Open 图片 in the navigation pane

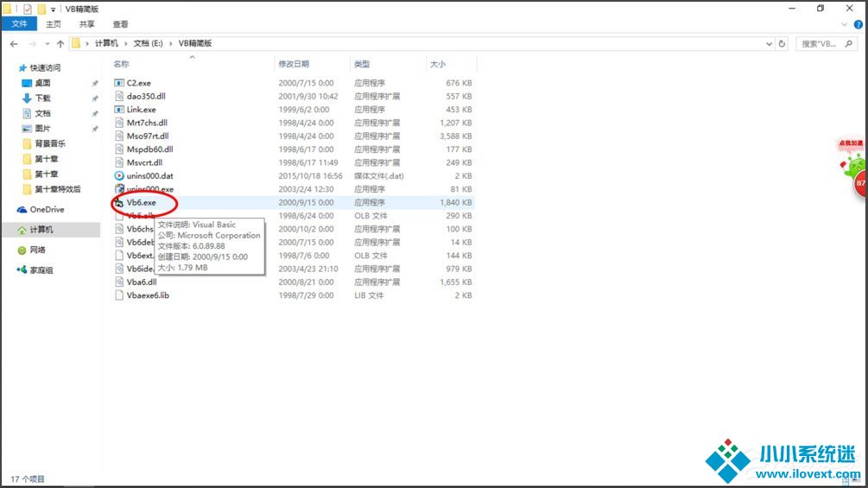[x=42, y=129]
